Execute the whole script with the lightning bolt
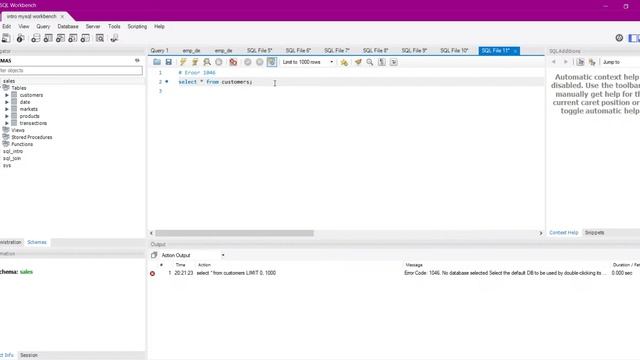The image size is (640, 360). [183, 62]
